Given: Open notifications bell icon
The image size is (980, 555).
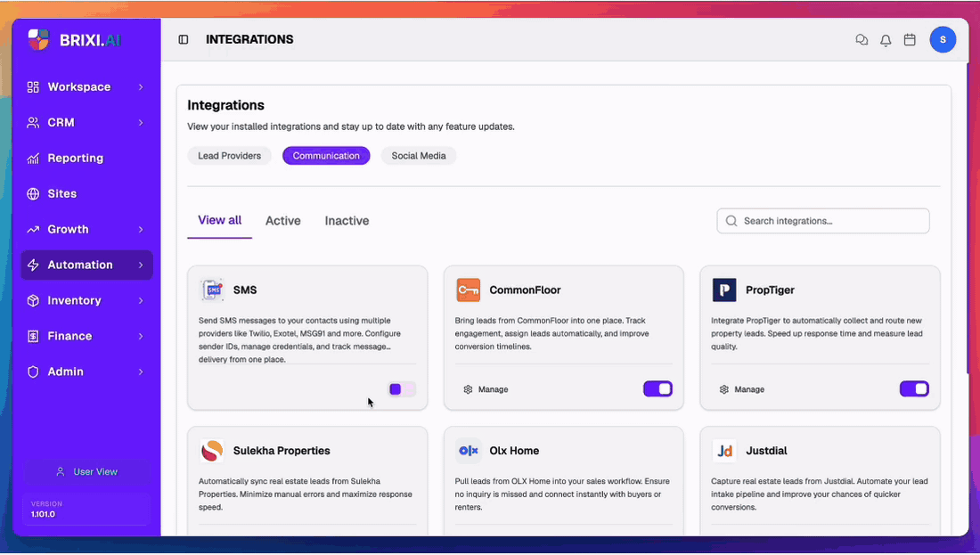Looking at the screenshot, I should click(x=886, y=40).
